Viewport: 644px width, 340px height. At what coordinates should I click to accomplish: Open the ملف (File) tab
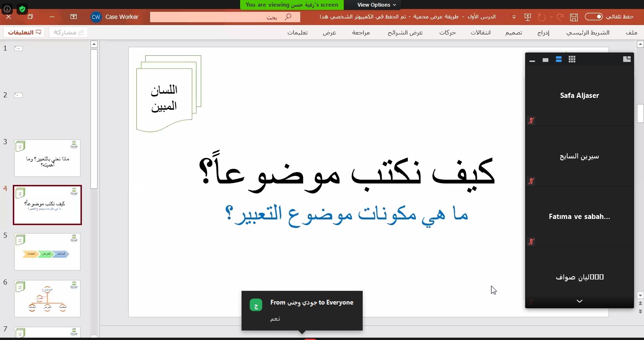631,33
